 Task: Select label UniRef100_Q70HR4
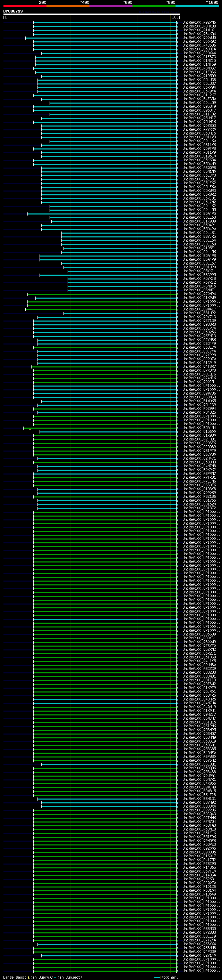point(199,294)
